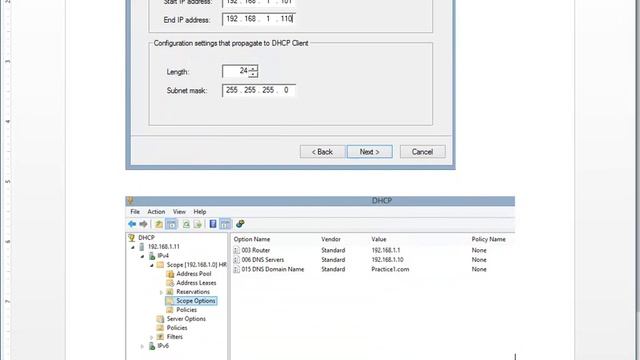Click the Cancel button in the wizard

click(x=422, y=152)
